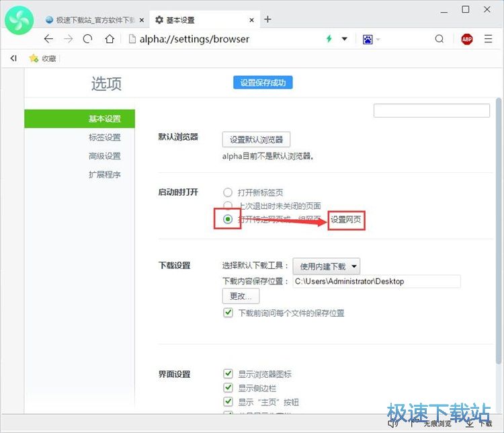Image resolution: width=504 pixels, height=433 pixels.
Task: Click the settings search box
Action: [431, 110]
